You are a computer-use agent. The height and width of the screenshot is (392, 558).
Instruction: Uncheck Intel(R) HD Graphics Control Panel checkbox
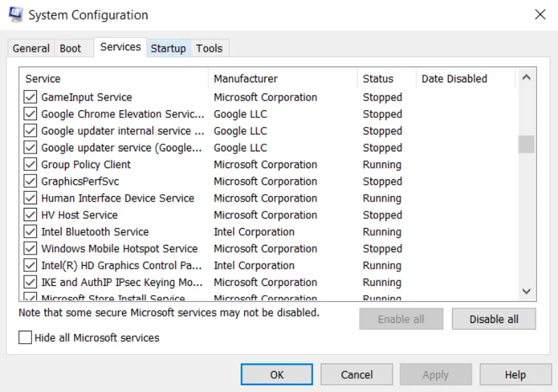point(30,265)
